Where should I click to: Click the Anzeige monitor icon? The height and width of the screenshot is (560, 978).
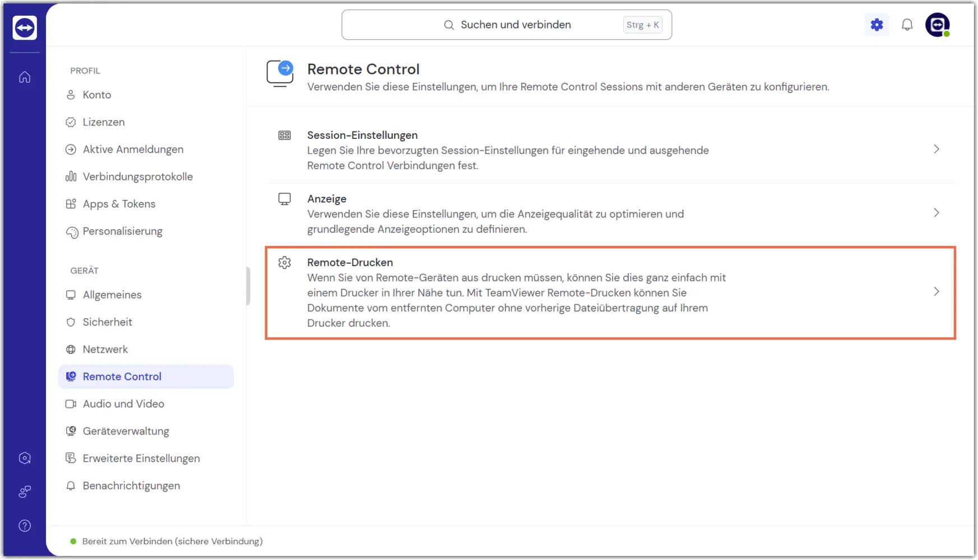point(285,199)
